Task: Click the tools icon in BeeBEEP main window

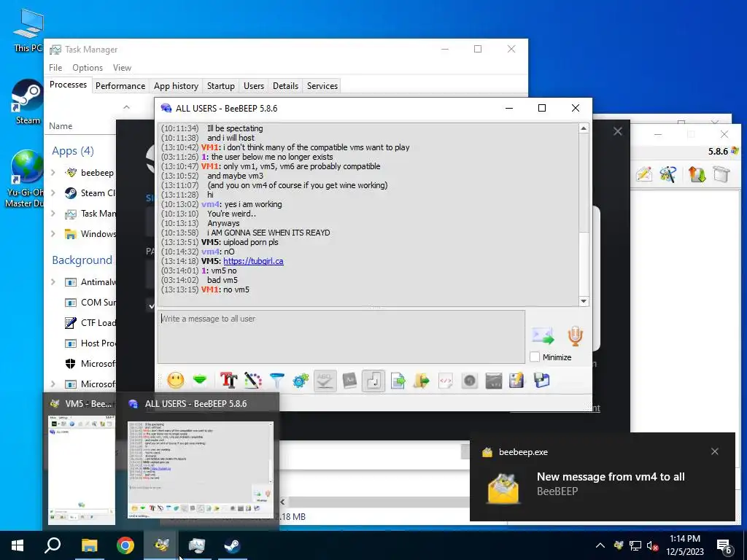Action: 668,174
